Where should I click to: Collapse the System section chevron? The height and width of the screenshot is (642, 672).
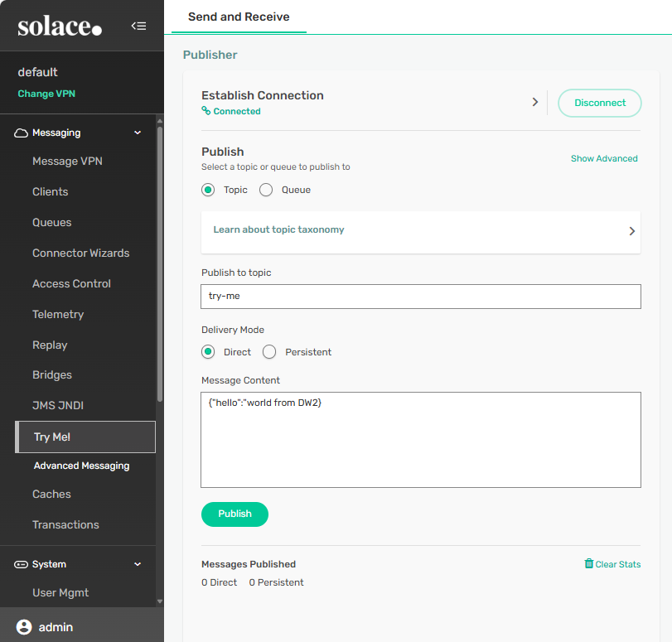click(x=138, y=564)
